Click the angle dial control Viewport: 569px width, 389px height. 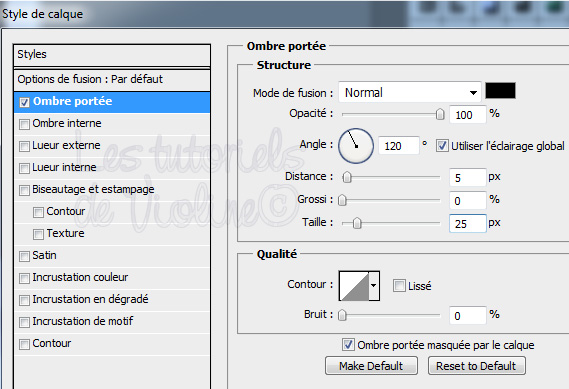(356, 146)
